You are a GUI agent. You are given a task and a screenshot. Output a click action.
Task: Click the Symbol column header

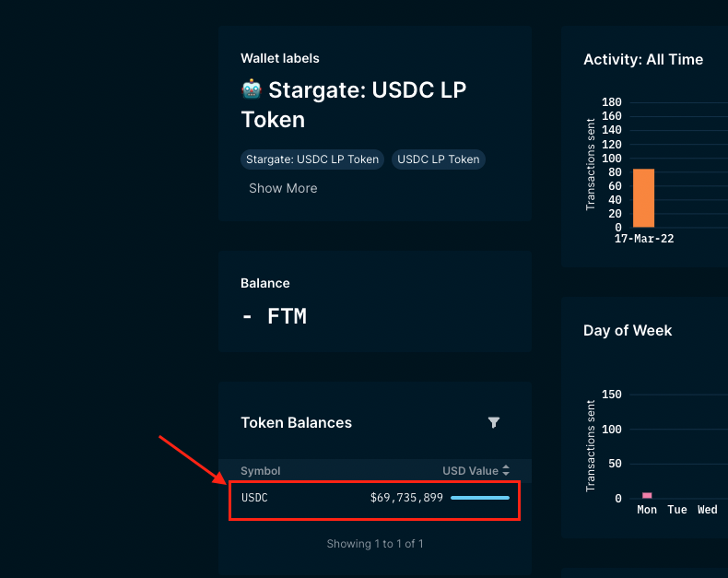pos(261,471)
